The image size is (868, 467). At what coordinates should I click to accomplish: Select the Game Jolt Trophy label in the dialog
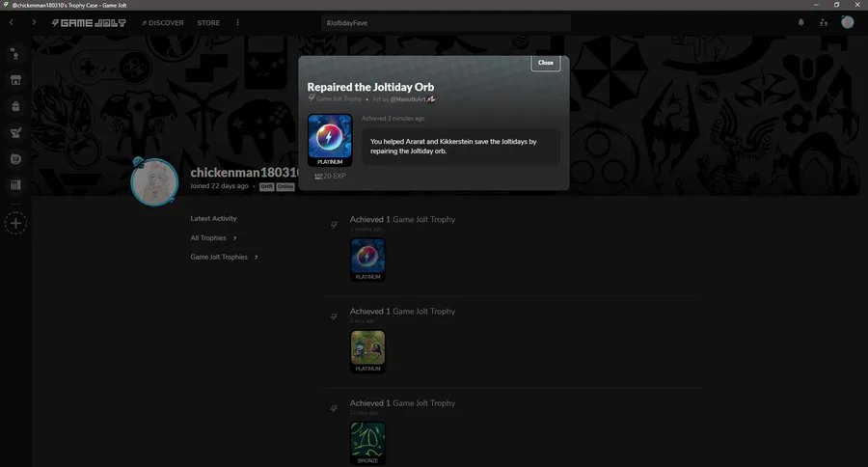pyautogui.click(x=339, y=99)
